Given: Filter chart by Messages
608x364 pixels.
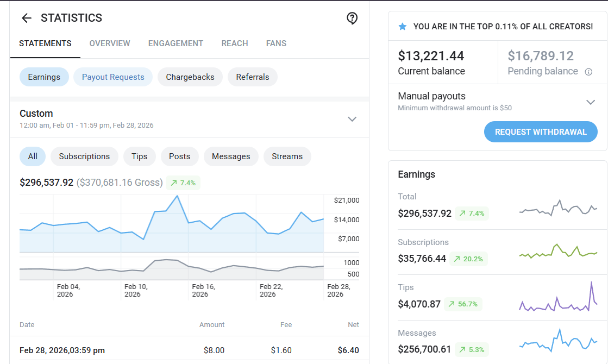Looking at the screenshot, I should (231, 156).
